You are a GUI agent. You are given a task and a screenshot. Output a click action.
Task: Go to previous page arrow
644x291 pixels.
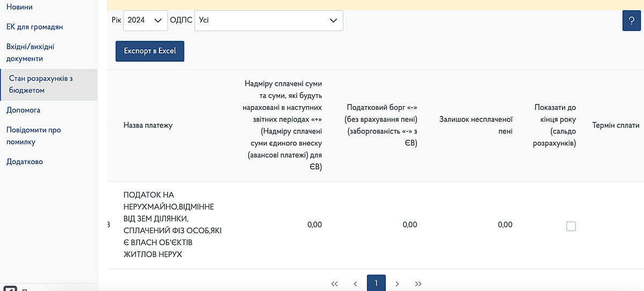[x=355, y=283]
